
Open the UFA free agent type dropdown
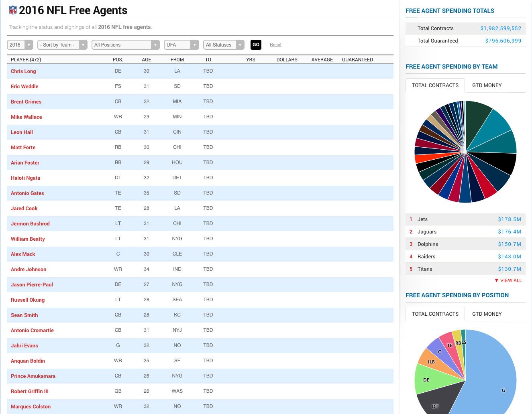181,45
